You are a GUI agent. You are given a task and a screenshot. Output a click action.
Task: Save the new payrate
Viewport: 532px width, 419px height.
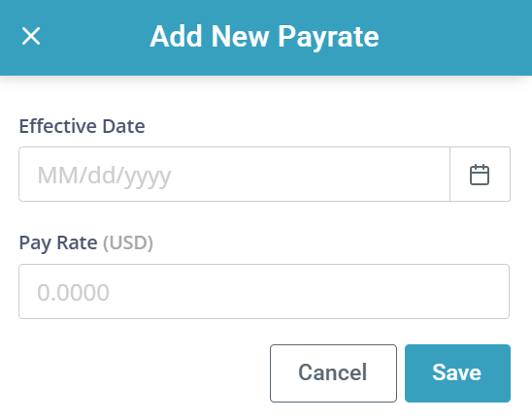(x=457, y=373)
